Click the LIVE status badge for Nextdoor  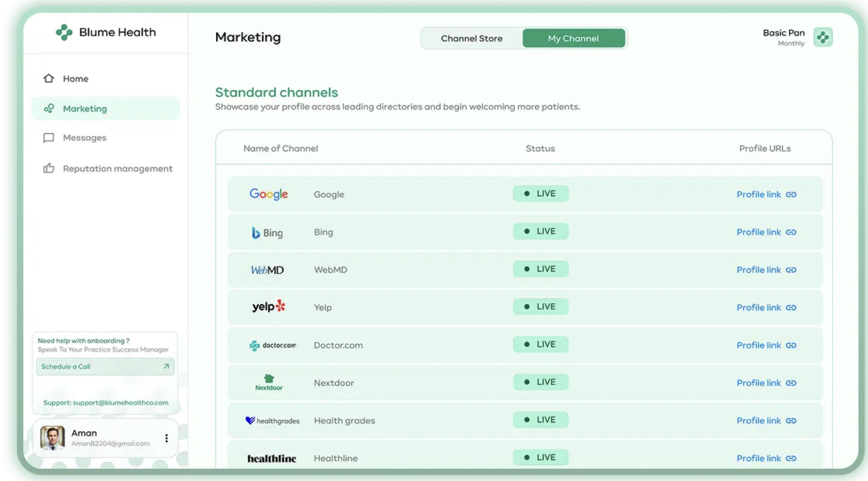541,382
